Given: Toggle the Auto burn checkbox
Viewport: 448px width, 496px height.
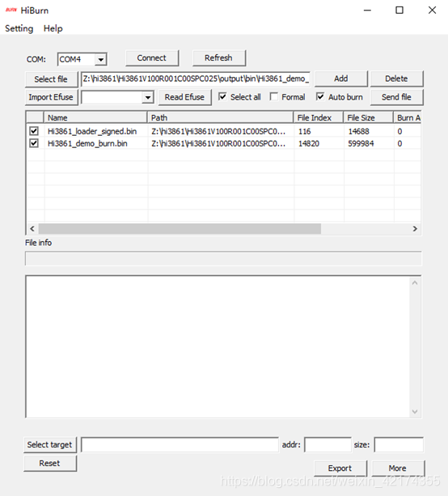Looking at the screenshot, I should (320, 97).
